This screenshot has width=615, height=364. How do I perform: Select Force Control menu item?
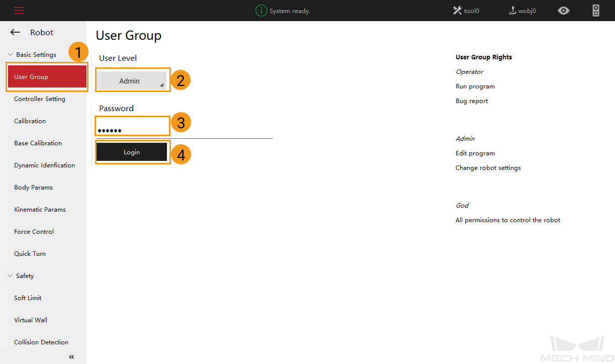click(x=34, y=232)
